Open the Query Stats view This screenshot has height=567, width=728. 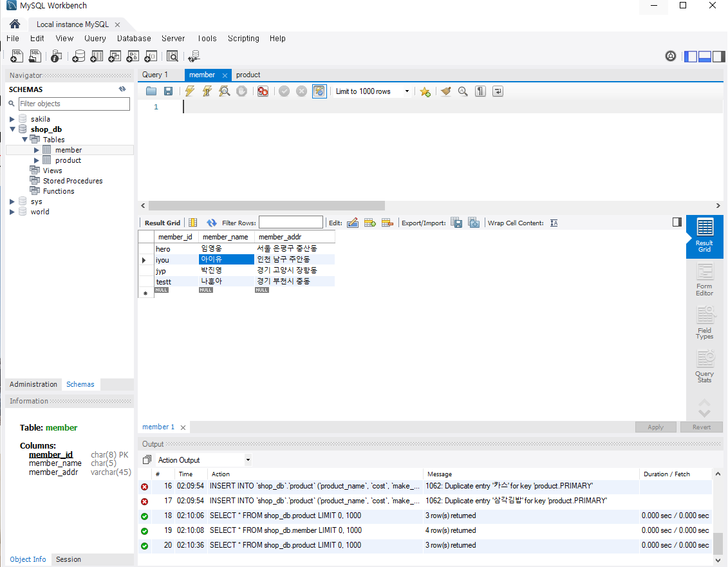(704, 367)
